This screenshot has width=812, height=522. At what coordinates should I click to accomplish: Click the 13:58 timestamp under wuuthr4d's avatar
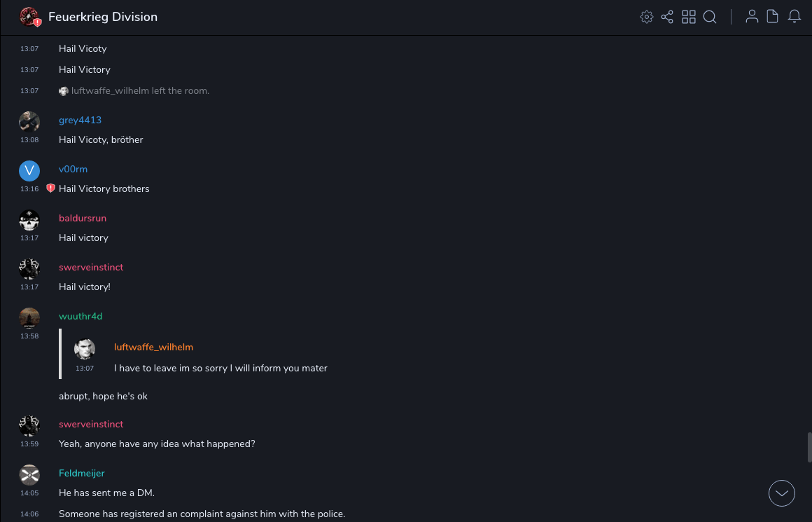29,336
